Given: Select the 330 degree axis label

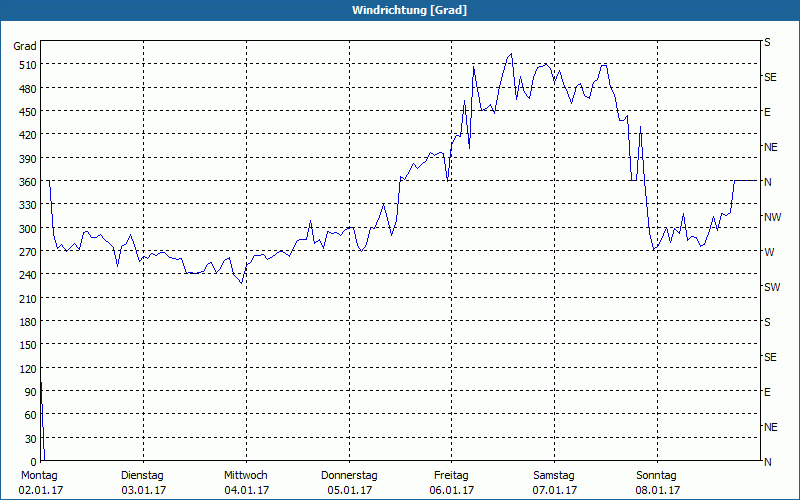Looking at the screenshot, I should pos(28,205).
